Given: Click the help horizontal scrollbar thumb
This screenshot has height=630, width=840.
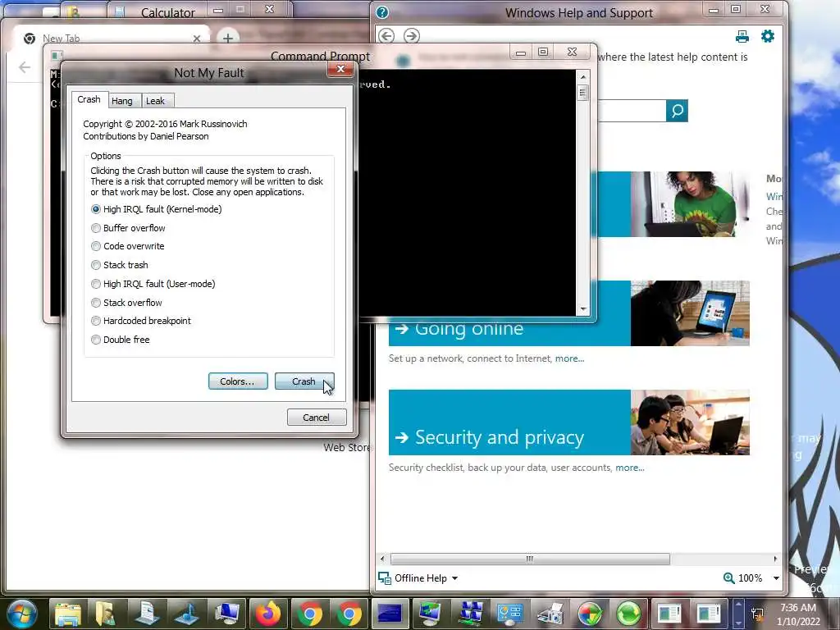Looking at the screenshot, I should [x=530, y=559].
